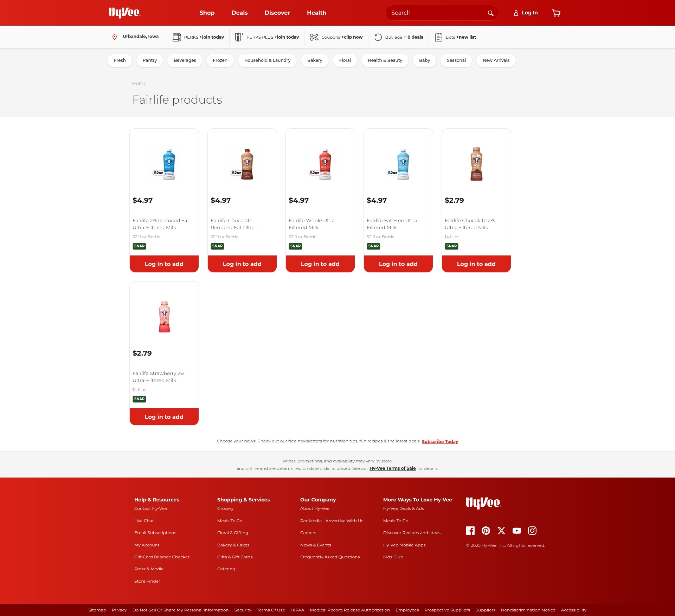Open Fairlife Fat Free bottle image

[x=398, y=164]
